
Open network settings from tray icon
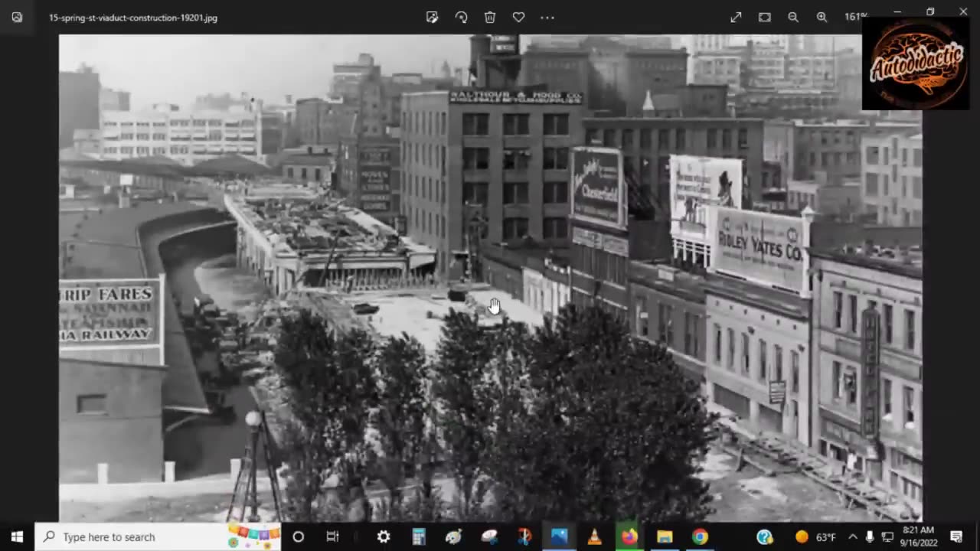tap(887, 536)
